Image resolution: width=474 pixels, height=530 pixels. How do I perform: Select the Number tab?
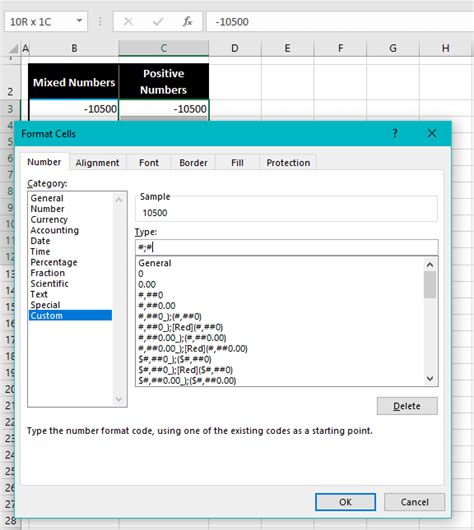[44, 162]
